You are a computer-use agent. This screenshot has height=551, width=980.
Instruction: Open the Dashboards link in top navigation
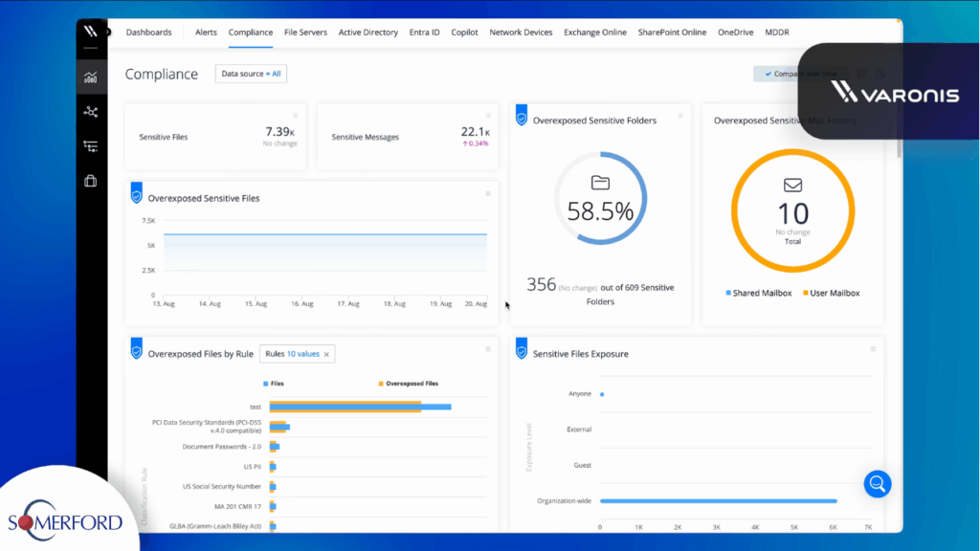(148, 33)
